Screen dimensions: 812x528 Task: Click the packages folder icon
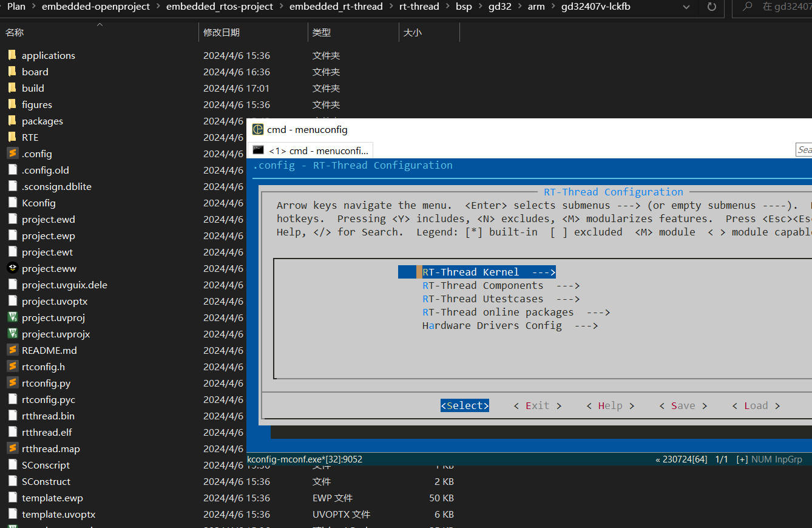coord(12,121)
